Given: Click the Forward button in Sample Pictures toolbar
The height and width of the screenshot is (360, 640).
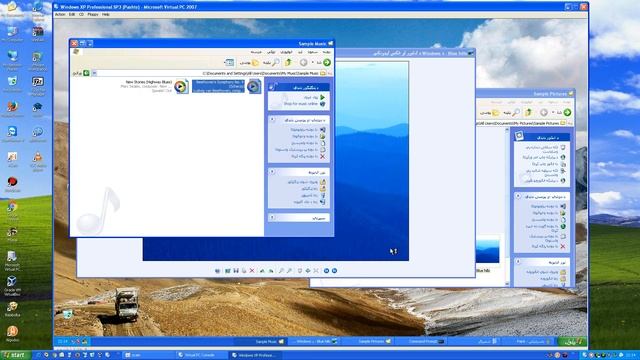Looking at the screenshot, I should tap(544, 112).
